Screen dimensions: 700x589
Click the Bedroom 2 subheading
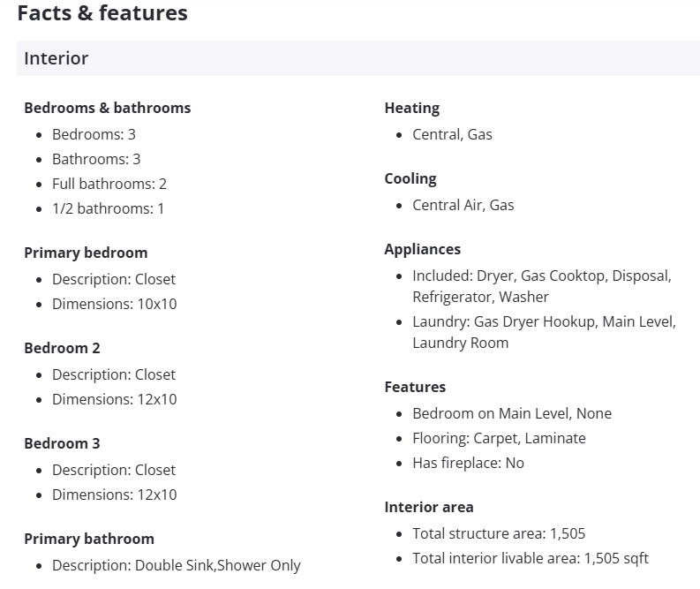[62, 348]
